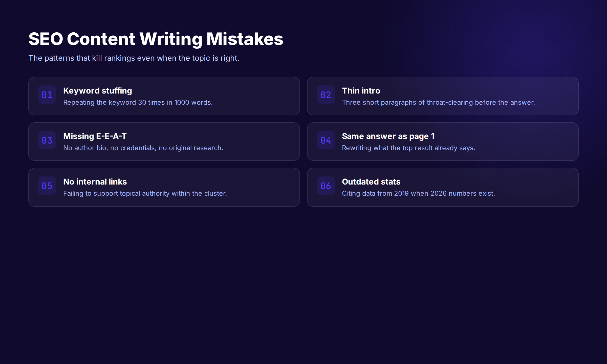This screenshot has width=607, height=364.
Task: Click the 02 number badge
Action: click(326, 95)
